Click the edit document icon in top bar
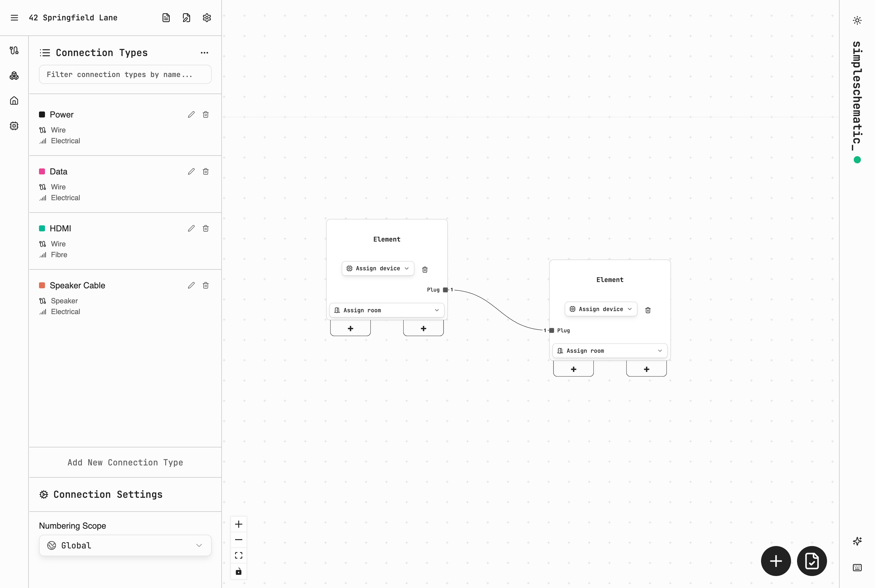This screenshot has height=588, width=875. tap(187, 18)
